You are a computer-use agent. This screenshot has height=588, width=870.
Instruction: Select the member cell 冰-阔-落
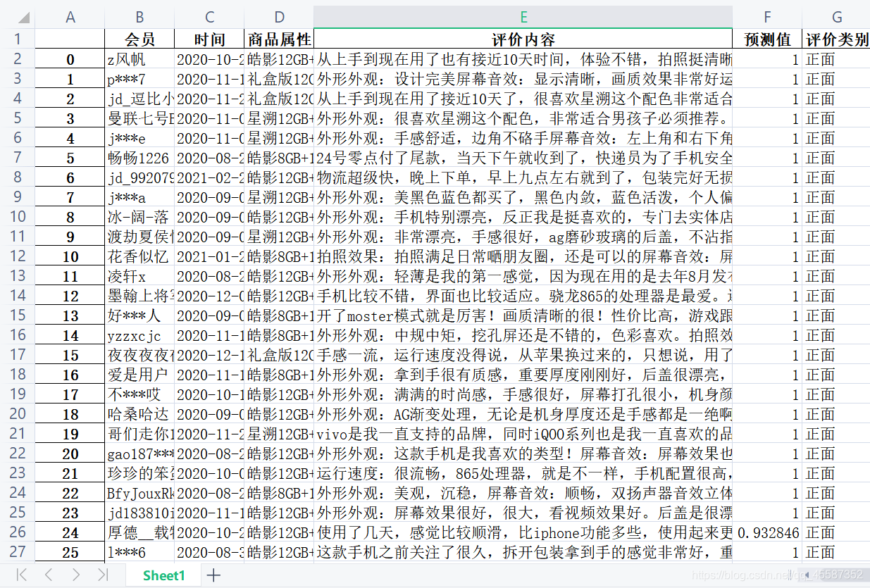(139, 217)
